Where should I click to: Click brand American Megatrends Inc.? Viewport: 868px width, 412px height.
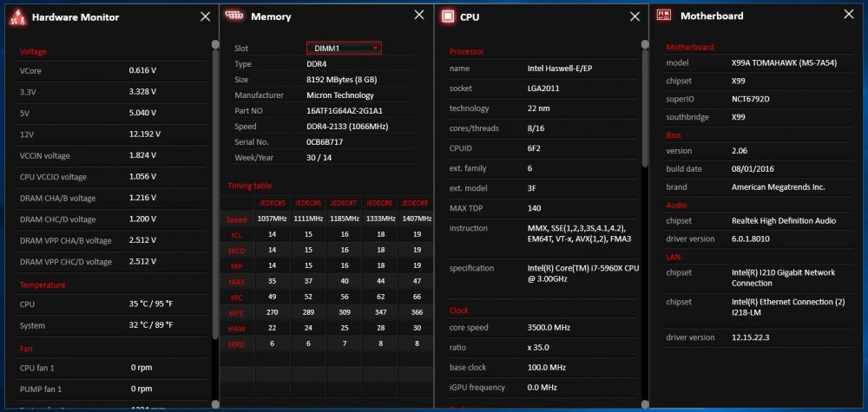(x=778, y=187)
